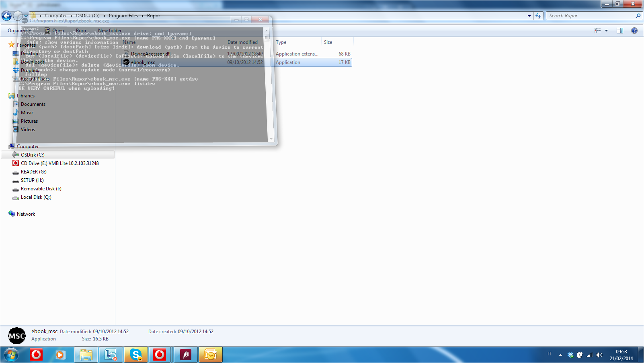Click the Forward navigation arrow in Explorer
The image size is (644, 363).
point(18,16)
